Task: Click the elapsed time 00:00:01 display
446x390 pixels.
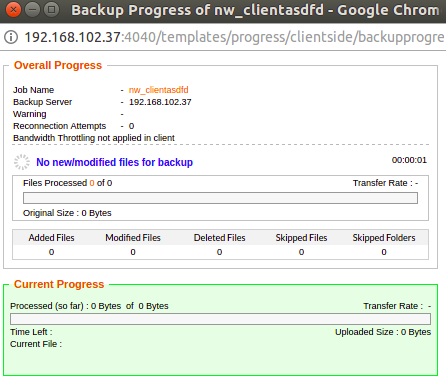Action: point(409,160)
